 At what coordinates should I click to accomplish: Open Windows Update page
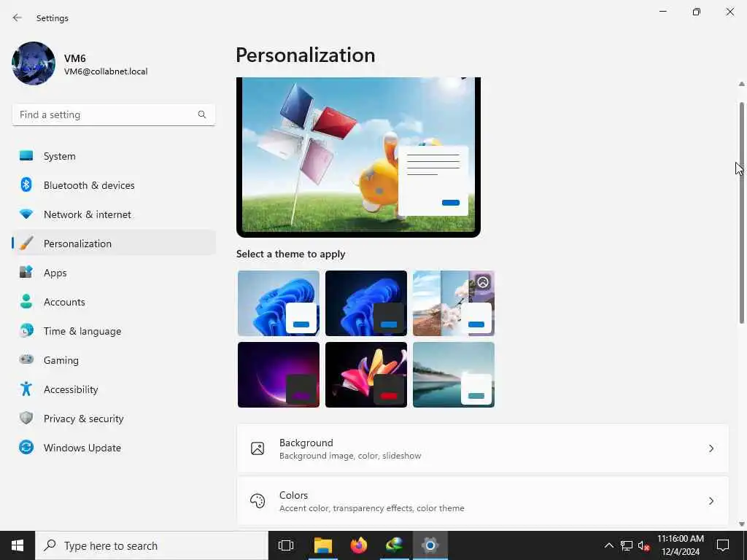click(114, 447)
